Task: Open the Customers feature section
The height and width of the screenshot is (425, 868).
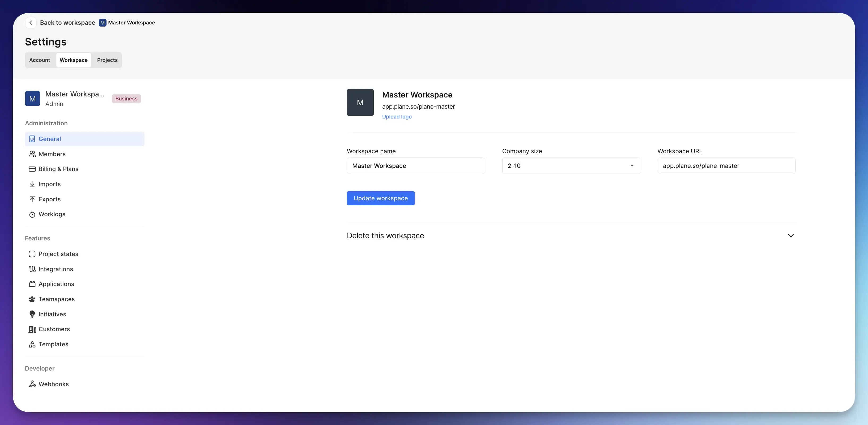Action: (54, 329)
